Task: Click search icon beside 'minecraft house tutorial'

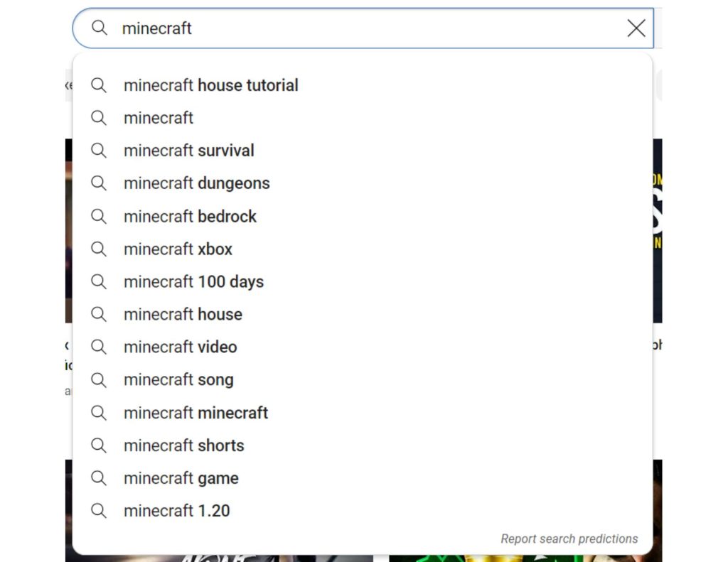Action: (x=98, y=85)
